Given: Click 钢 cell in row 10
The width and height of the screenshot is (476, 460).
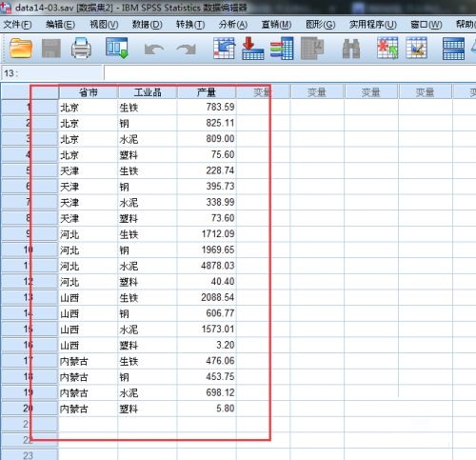Looking at the screenshot, I should pos(148,250).
